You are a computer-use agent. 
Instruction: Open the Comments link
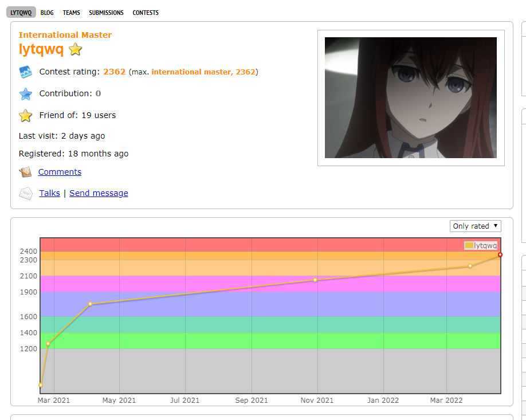[x=60, y=172]
